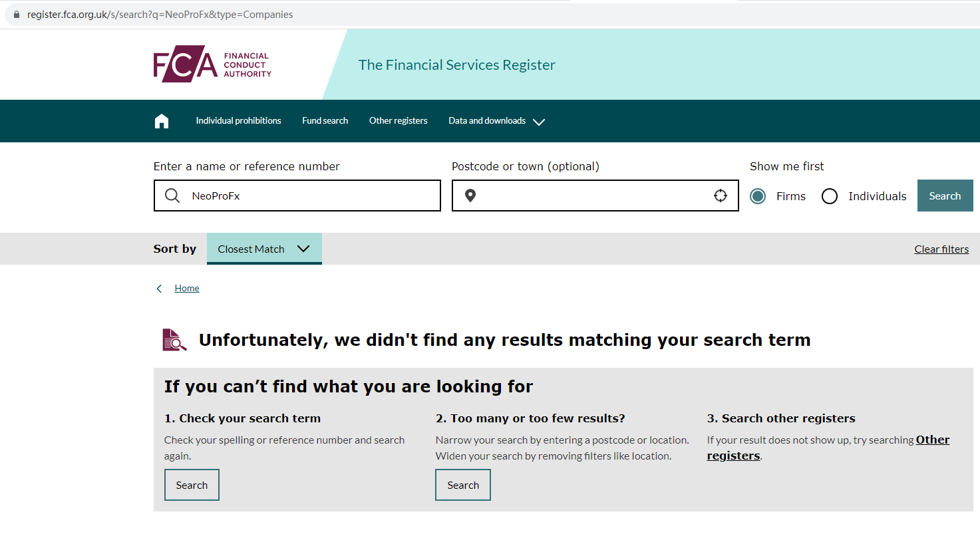Click the teal Search button
Viewport: 980px width, 552px height.
(x=945, y=196)
